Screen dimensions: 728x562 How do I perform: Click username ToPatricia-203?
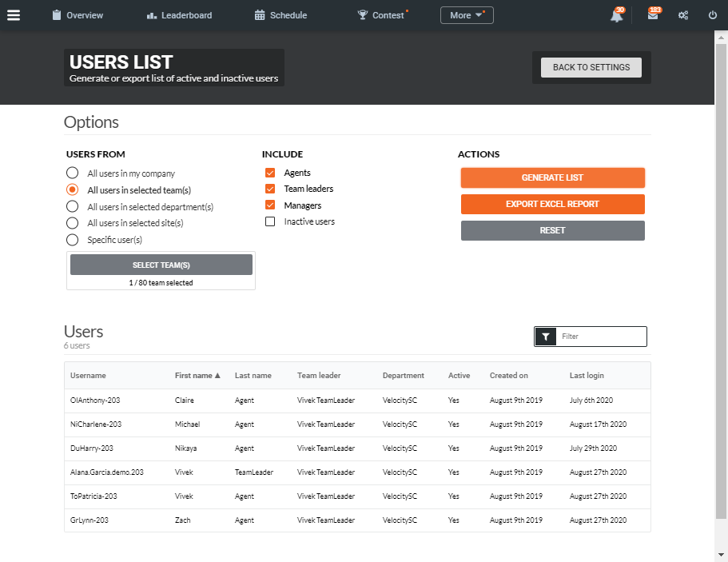[93, 496]
